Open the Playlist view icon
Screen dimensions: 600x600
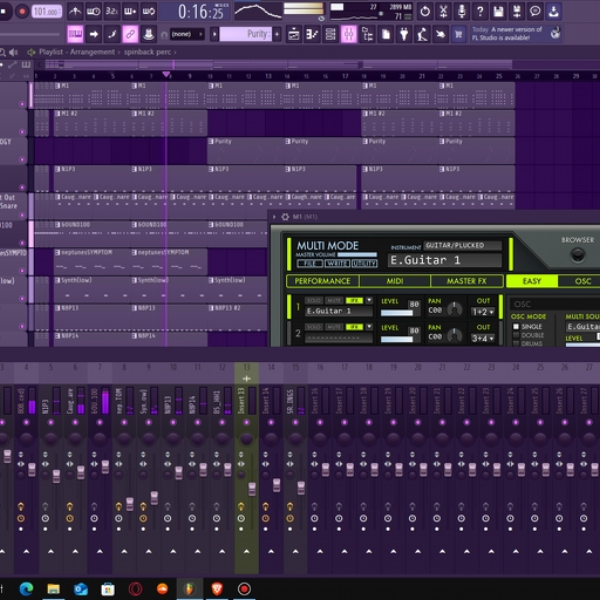click(x=293, y=34)
